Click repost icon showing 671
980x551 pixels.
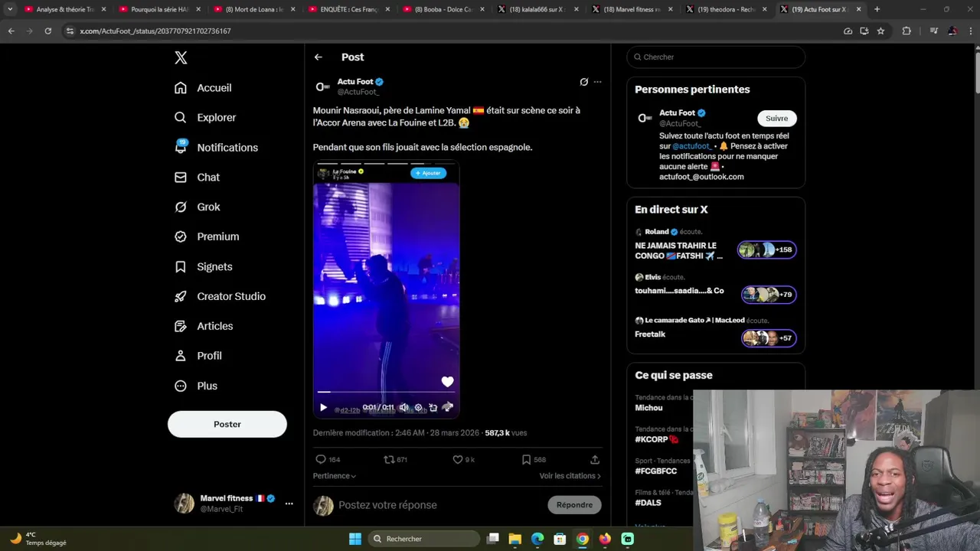click(x=395, y=460)
